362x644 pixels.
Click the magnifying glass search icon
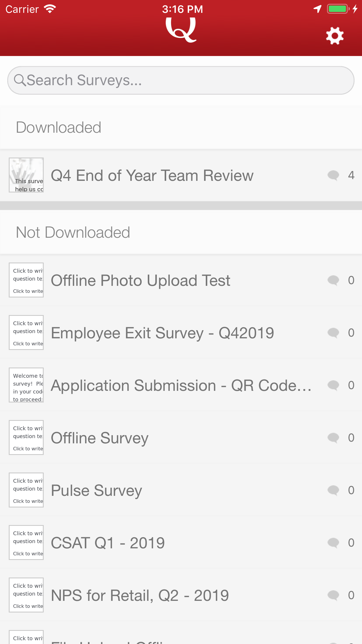click(x=20, y=80)
